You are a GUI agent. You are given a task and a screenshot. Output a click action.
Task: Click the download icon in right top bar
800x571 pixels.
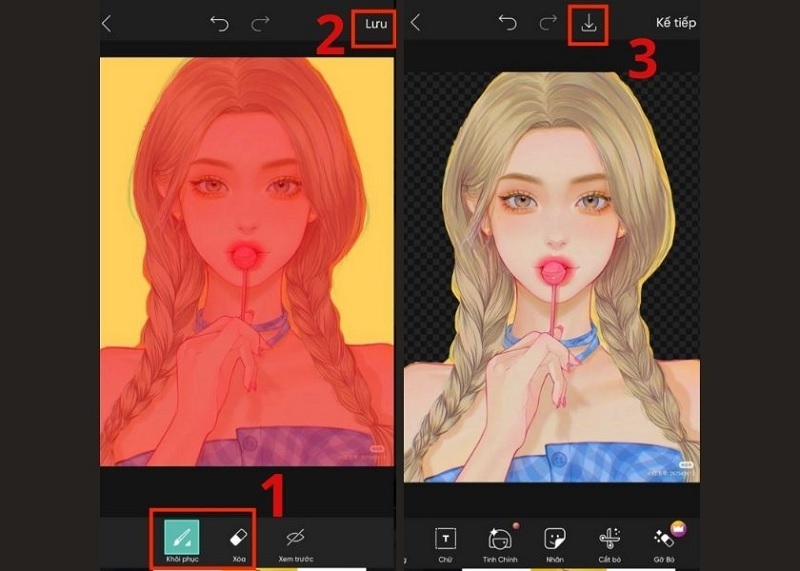[x=589, y=23]
